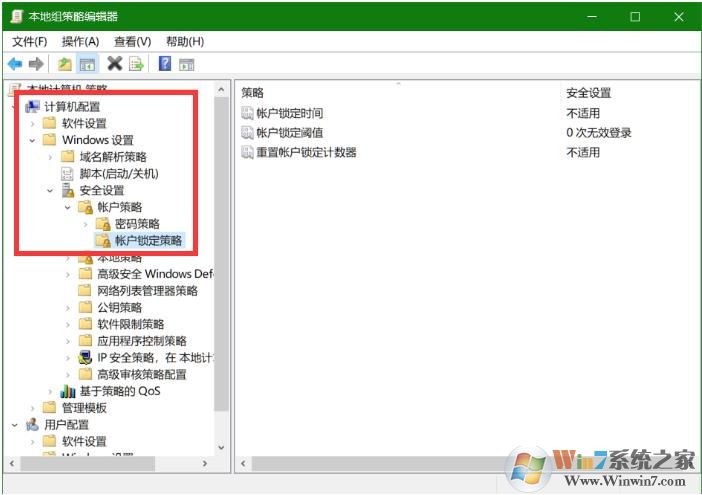Click the Help question mark toolbar icon
The width and height of the screenshot is (702, 495).
point(165,64)
